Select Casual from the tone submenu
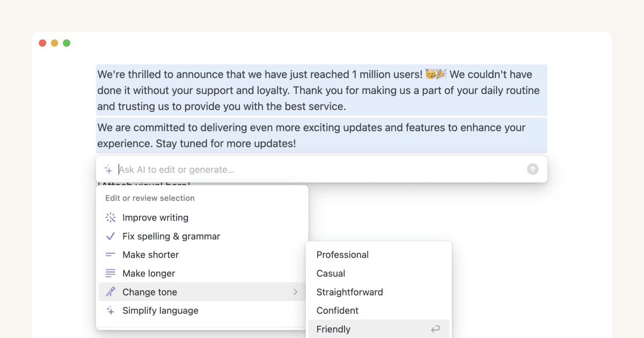 click(x=330, y=273)
